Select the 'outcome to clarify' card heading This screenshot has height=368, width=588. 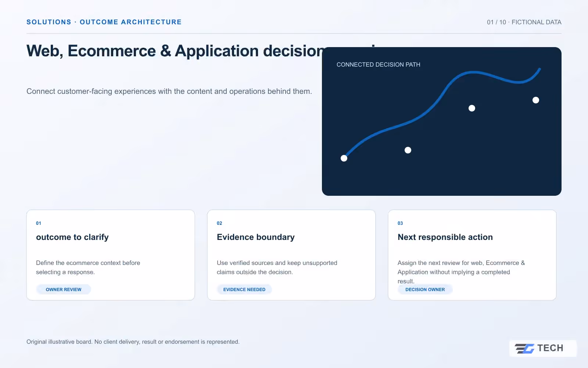point(72,237)
